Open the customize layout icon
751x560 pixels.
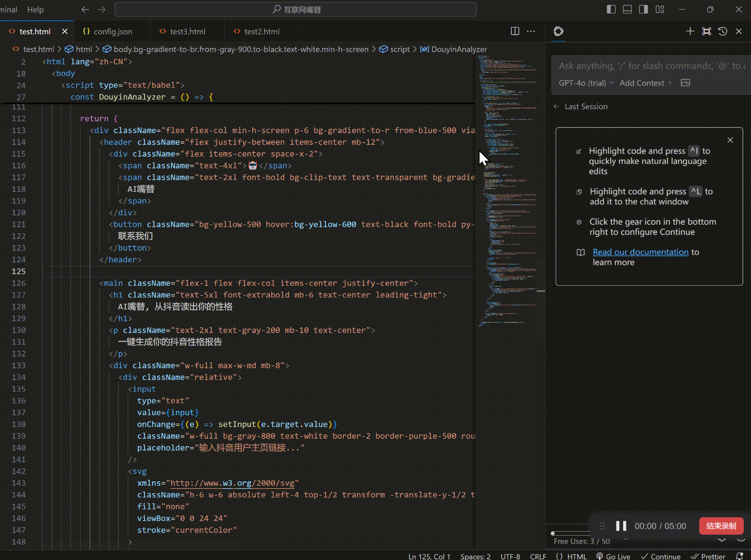tap(660, 9)
